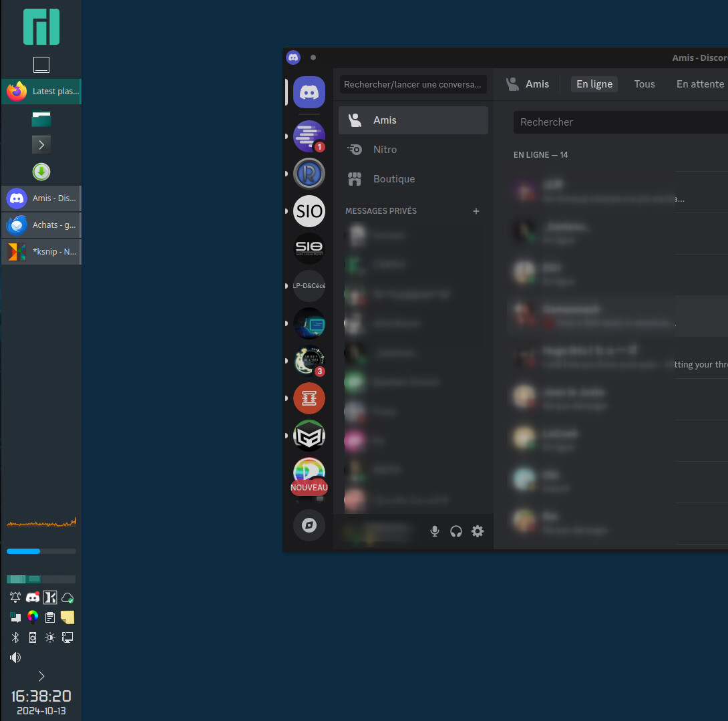Toggle Bluetooth from system tray icon
This screenshot has height=721, width=728.
(x=15, y=637)
